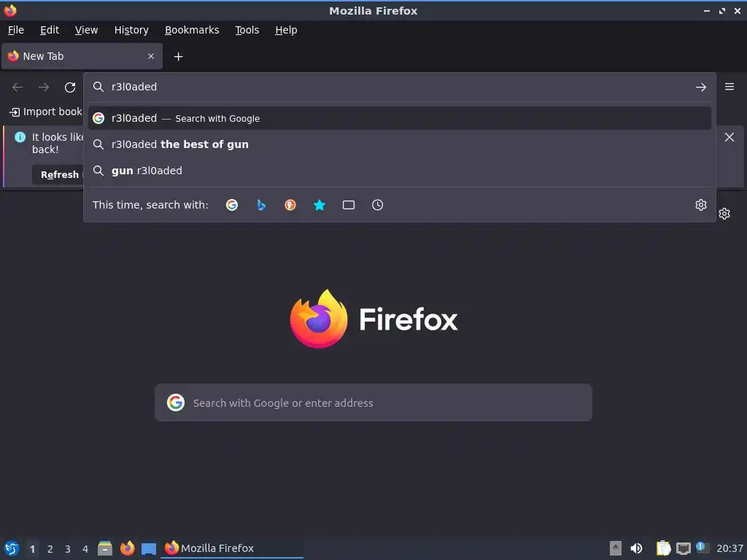
Task: Open a new tab with plus button
Action: coord(178,57)
